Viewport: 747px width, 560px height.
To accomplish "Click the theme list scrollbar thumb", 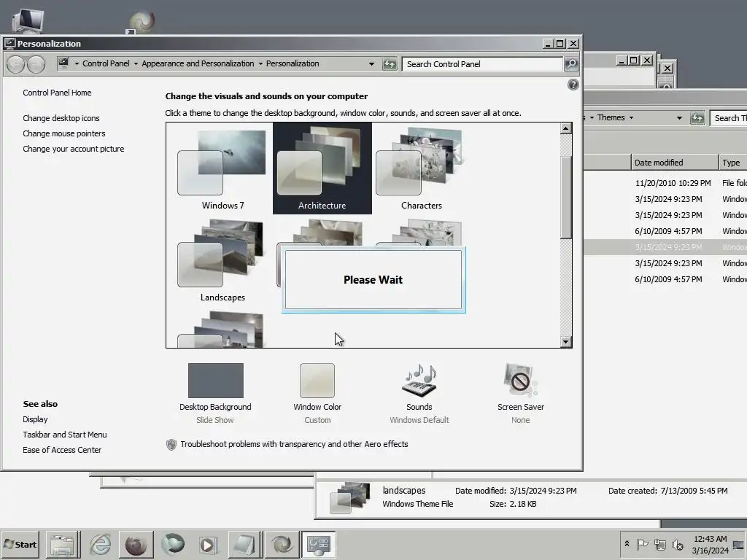I will click(x=565, y=197).
